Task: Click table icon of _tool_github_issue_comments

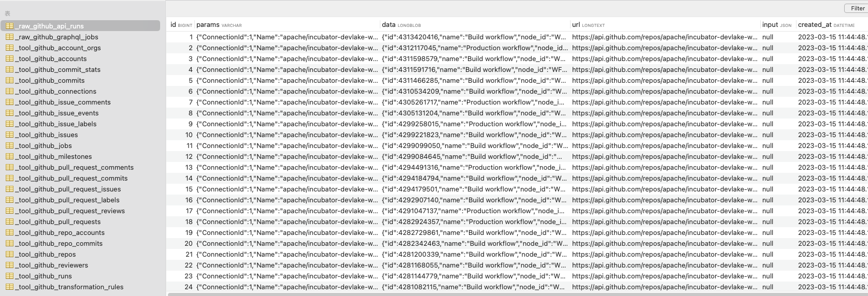Action: (9, 102)
